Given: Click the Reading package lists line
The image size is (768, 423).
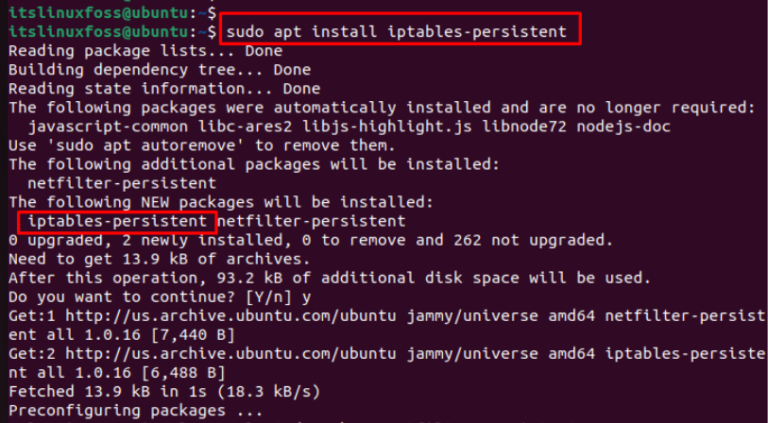Looking at the screenshot, I should click(x=131, y=51).
